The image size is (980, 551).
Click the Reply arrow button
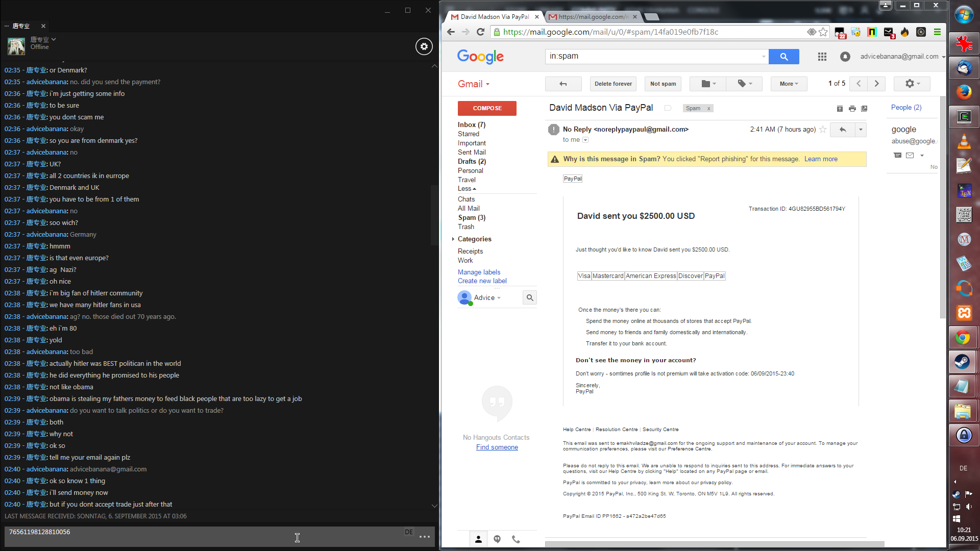pos(843,130)
